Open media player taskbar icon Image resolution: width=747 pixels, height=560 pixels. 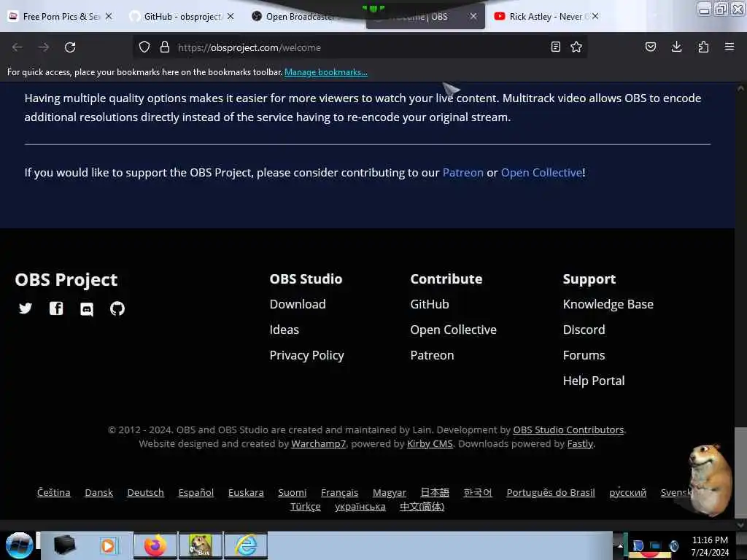pyautogui.click(x=108, y=545)
